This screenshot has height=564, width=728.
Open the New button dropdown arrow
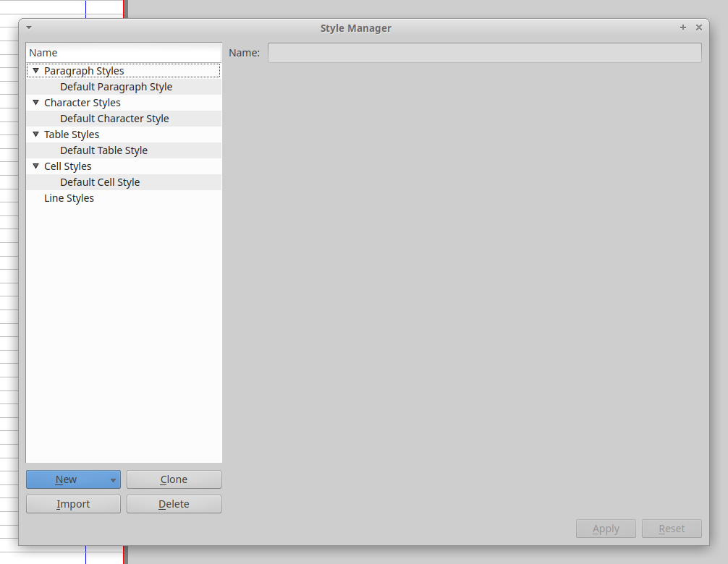tap(113, 480)
